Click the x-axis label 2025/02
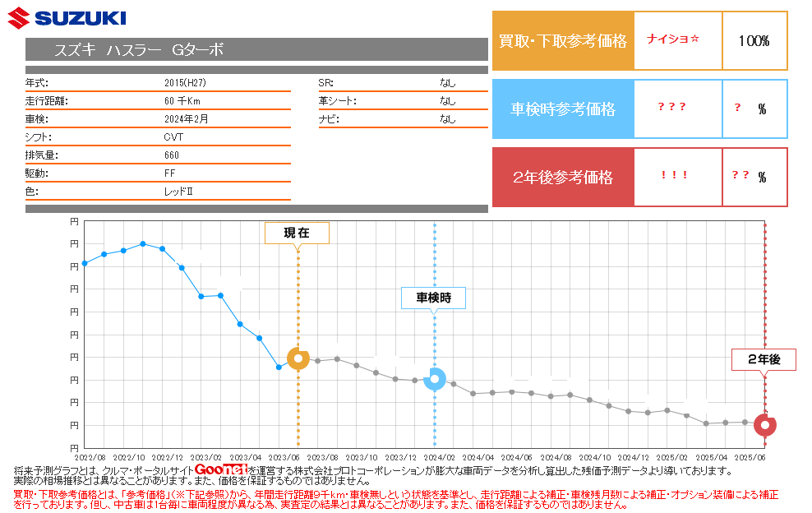812x513 pixels. pos(672,458)
